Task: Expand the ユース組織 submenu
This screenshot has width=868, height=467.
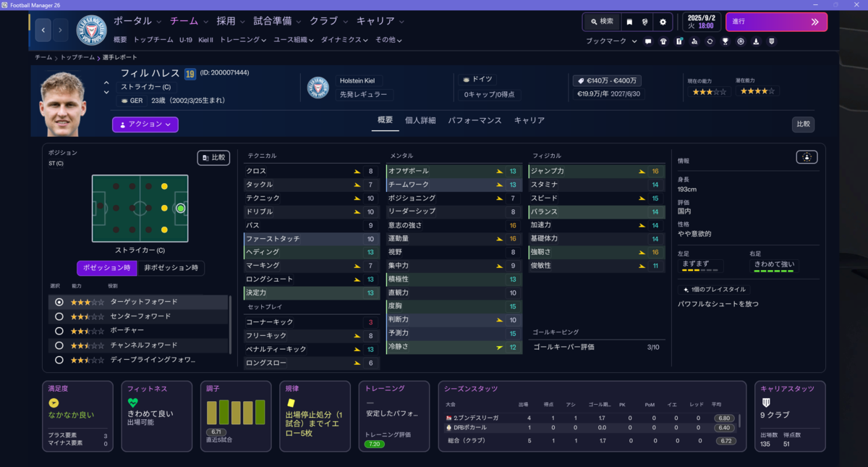Action: click(294, 40)
